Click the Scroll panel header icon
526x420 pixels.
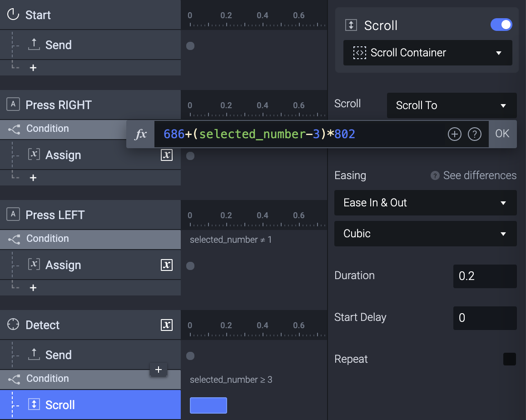coord(351,25)
